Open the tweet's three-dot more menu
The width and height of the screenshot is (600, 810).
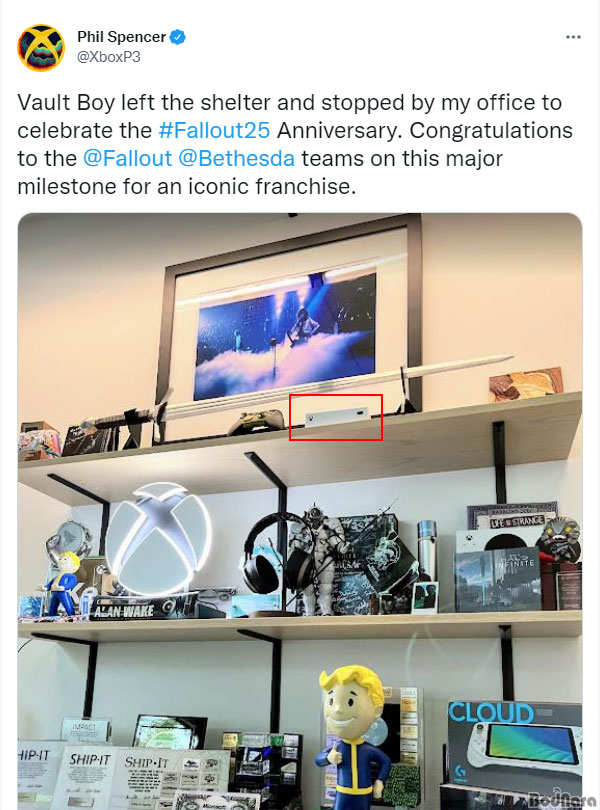[573, 37]
